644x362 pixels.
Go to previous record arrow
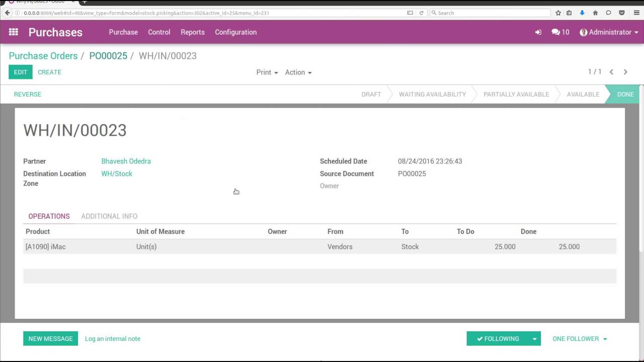click(x=611, y=72)
